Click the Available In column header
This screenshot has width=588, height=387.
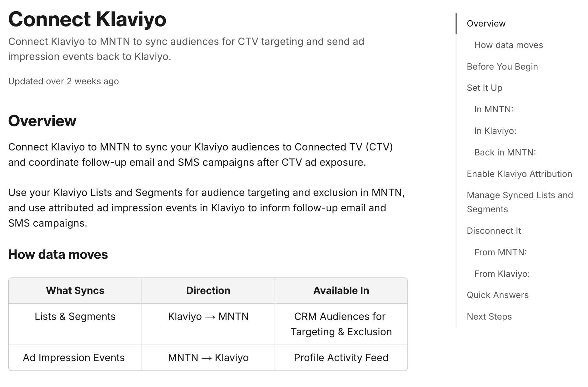tap(341, 291)
